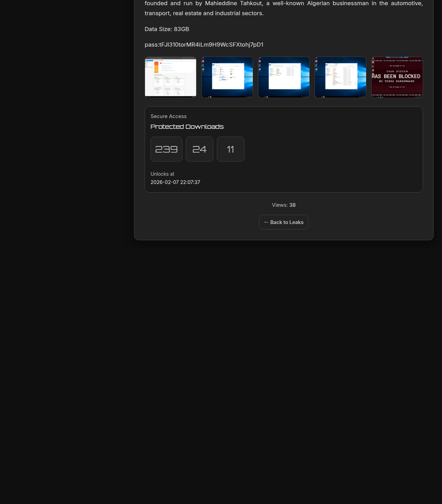
Task: Click the unlock timestamp 2026-02-07 22:07:37
Action: [175, 182]
